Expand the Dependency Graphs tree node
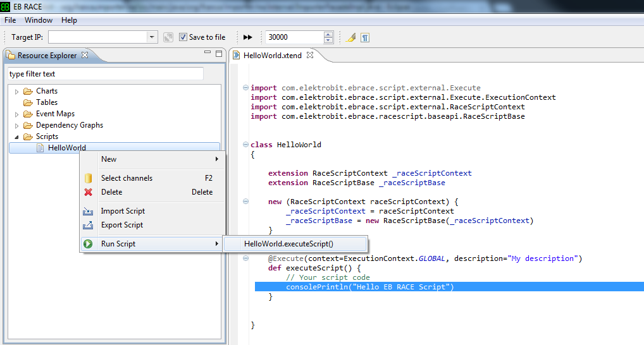Screen dimensions: 644x345 16,126
